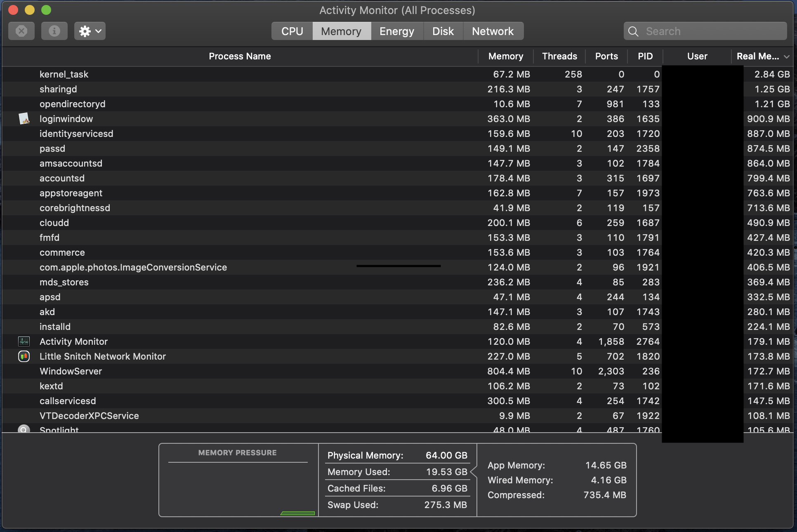Click the Memory Pressure graph
Viewport: 797px width, 532px height.
[238, 489]
